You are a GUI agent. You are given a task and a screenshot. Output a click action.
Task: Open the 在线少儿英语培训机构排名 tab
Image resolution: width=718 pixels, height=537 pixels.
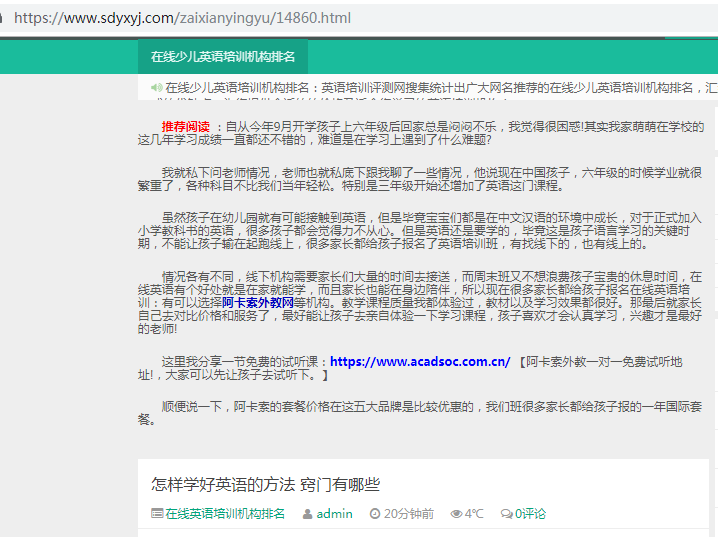point(223,56)
